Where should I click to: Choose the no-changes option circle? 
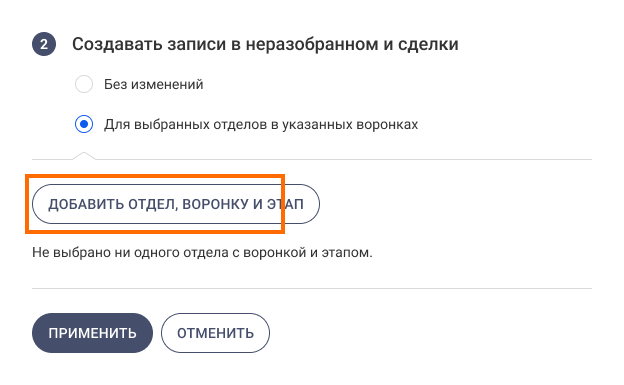point(84,84)
